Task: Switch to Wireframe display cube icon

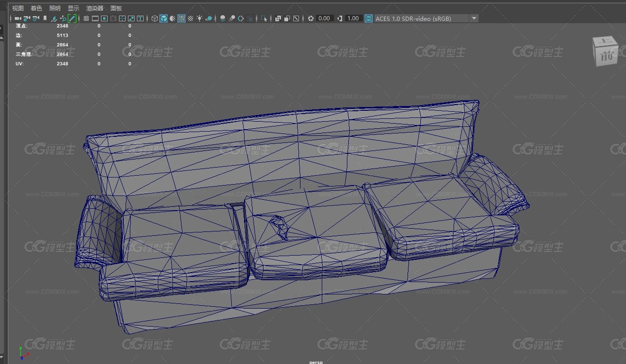Action: tap(154, 18)
